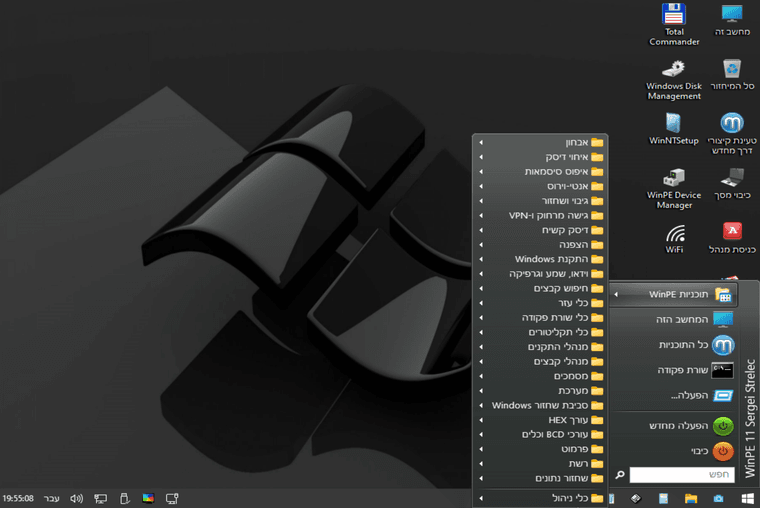760x508 pixels.
Task: Switch the keyboard language indicator עבר
Action: tap(51, 498)
